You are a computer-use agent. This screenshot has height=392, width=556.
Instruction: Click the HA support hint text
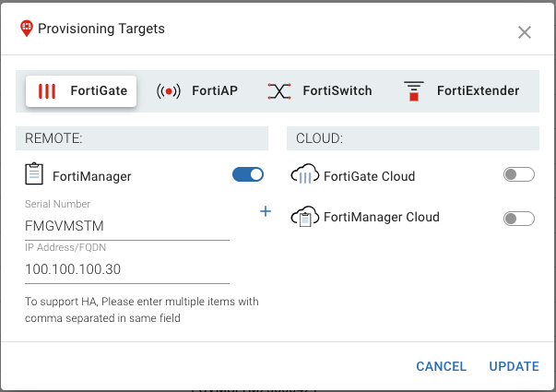click(x=141, y=310)
